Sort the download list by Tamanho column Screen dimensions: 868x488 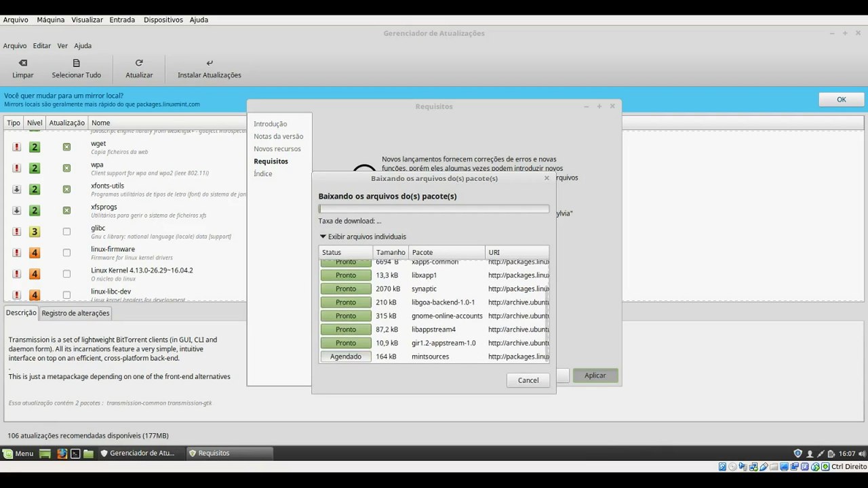click(391, 252)
